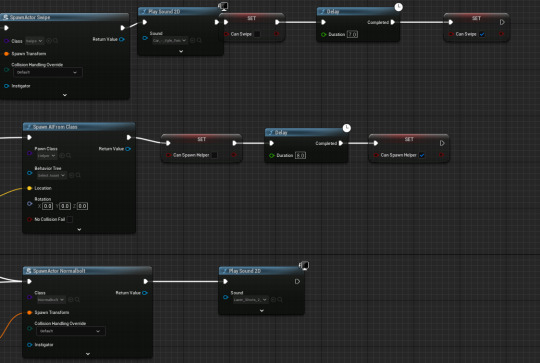Click the Return Value pin on SpawnActor Swipe
Image resolution: width=540 pixels, height=363 pixels.
122,39
